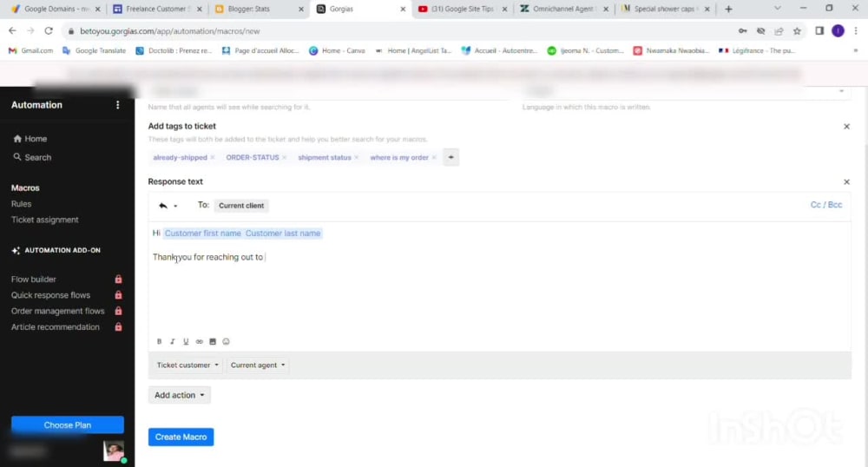
Task: Insert a link with the link icon
Action: pos(200,341)
